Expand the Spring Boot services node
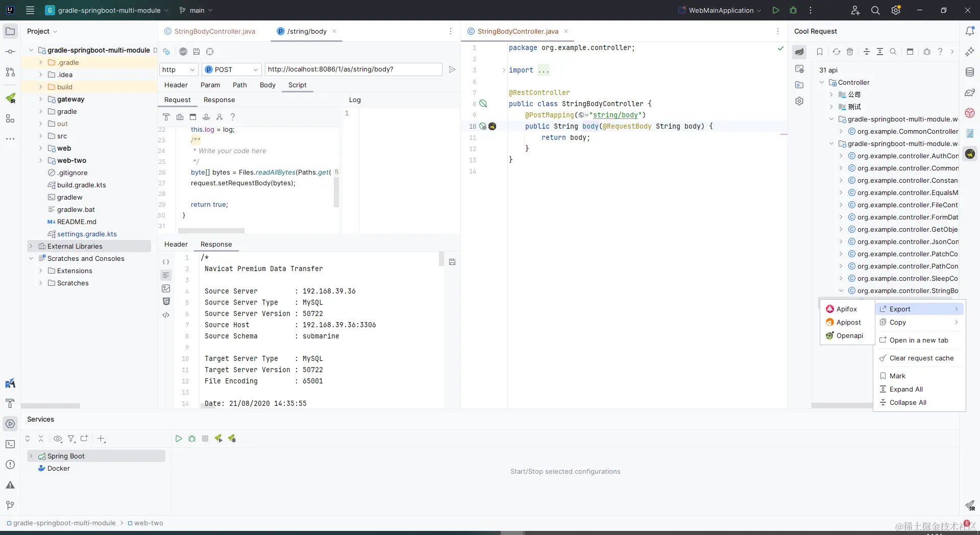 [31, 456]
